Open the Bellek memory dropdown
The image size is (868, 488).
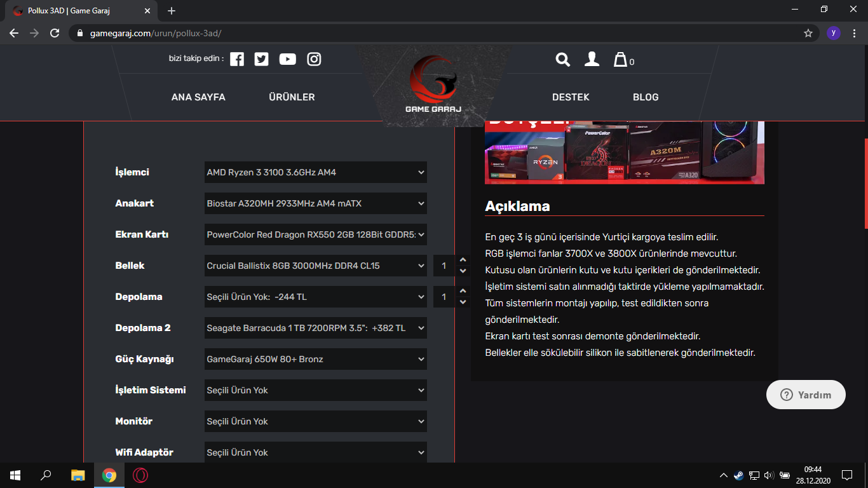coord(316,266)
